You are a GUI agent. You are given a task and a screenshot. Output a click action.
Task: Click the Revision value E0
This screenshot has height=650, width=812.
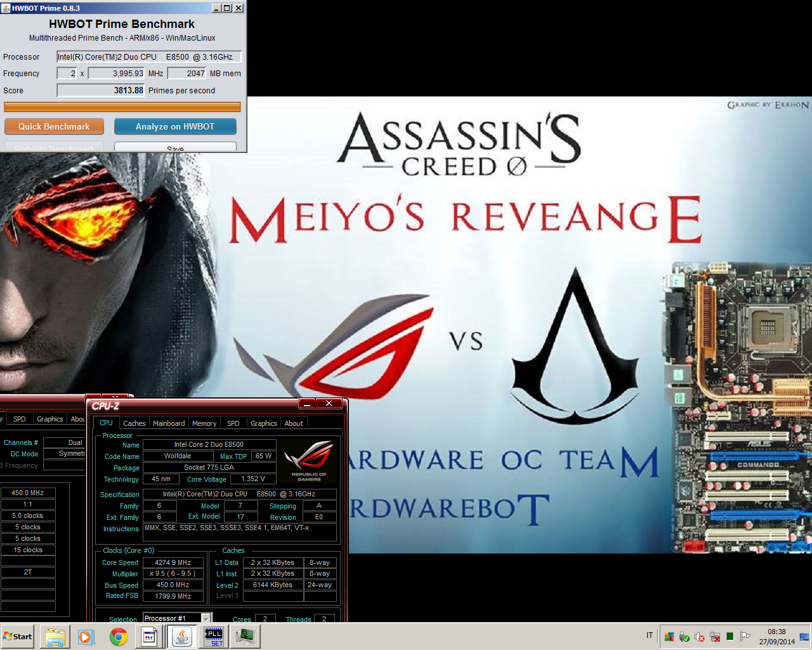[x=319, y=517]
